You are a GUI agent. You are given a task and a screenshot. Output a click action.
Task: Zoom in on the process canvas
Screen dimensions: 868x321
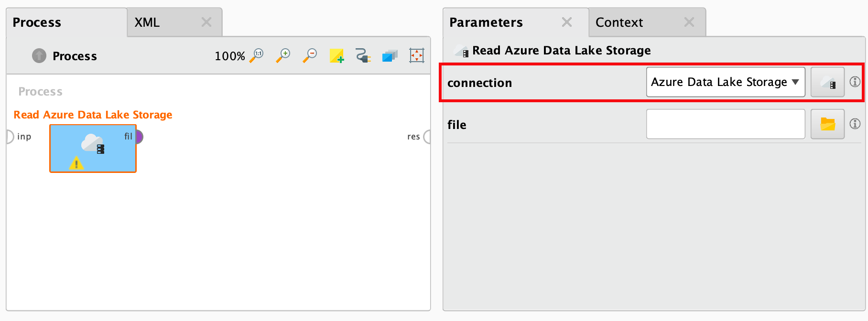(283, 55)
